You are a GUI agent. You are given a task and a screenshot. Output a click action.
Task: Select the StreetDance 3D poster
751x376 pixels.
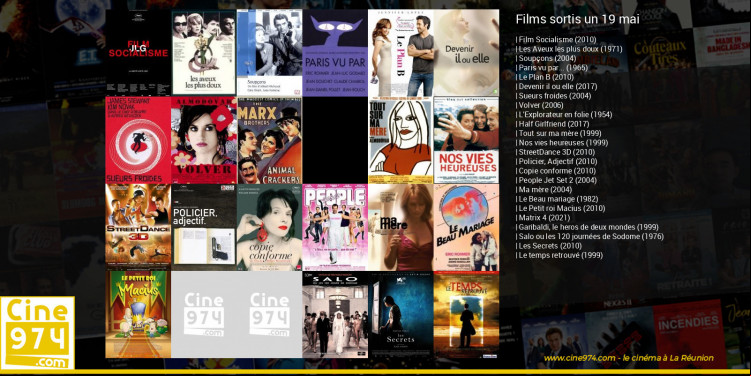138,228
